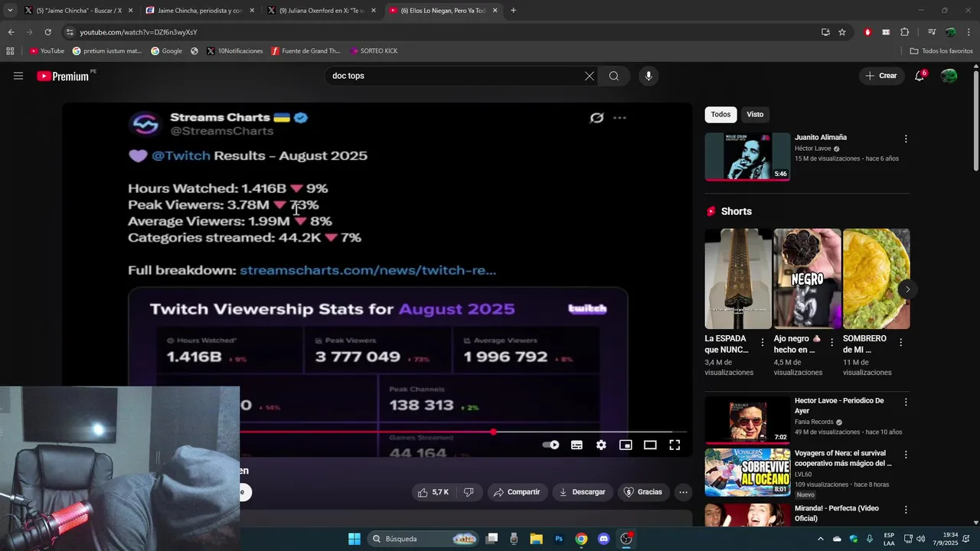Click browser address bar URL

[x=138, y=32]
